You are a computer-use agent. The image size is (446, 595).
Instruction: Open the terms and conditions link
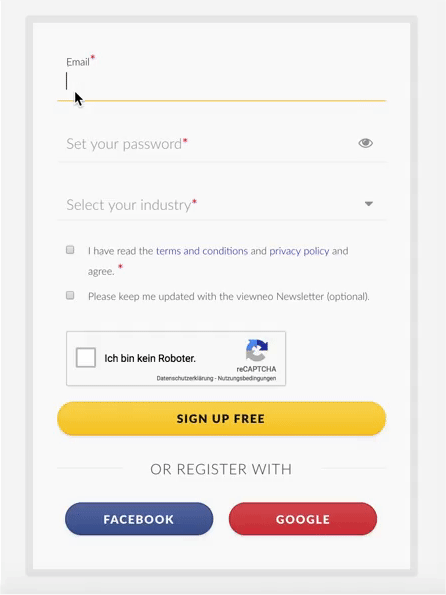pyautogui.click(x=202, y=251)
